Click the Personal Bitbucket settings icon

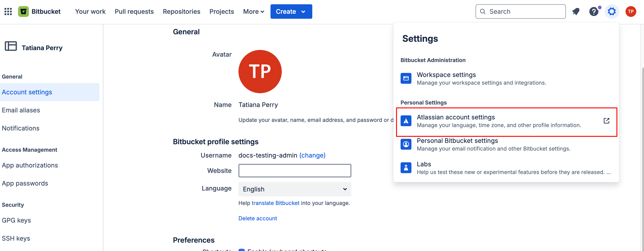coord(406,144)
